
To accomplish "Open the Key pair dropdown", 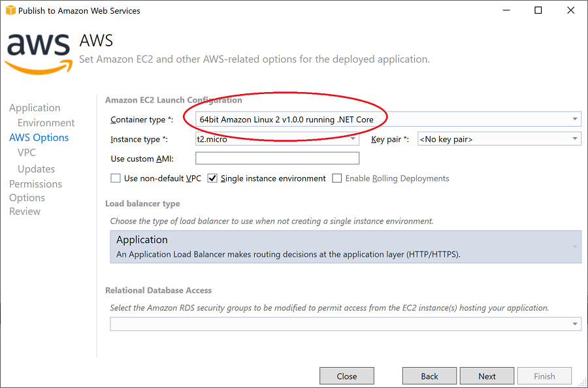I will pyautogui.click(x=574, y=138).
